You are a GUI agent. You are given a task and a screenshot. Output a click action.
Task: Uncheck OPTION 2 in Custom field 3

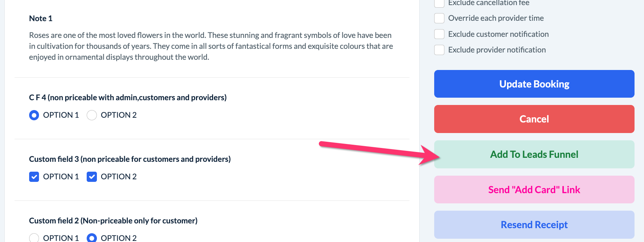[92, 177]
